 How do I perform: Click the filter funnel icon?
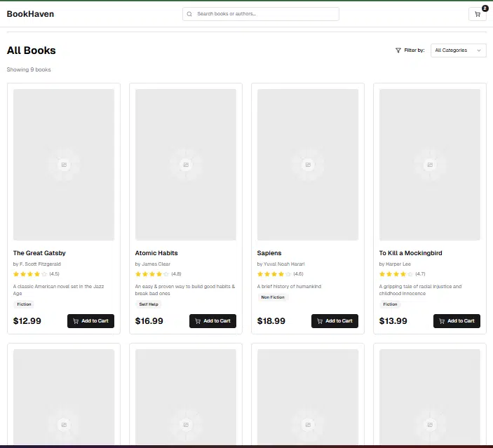point(398,50)
